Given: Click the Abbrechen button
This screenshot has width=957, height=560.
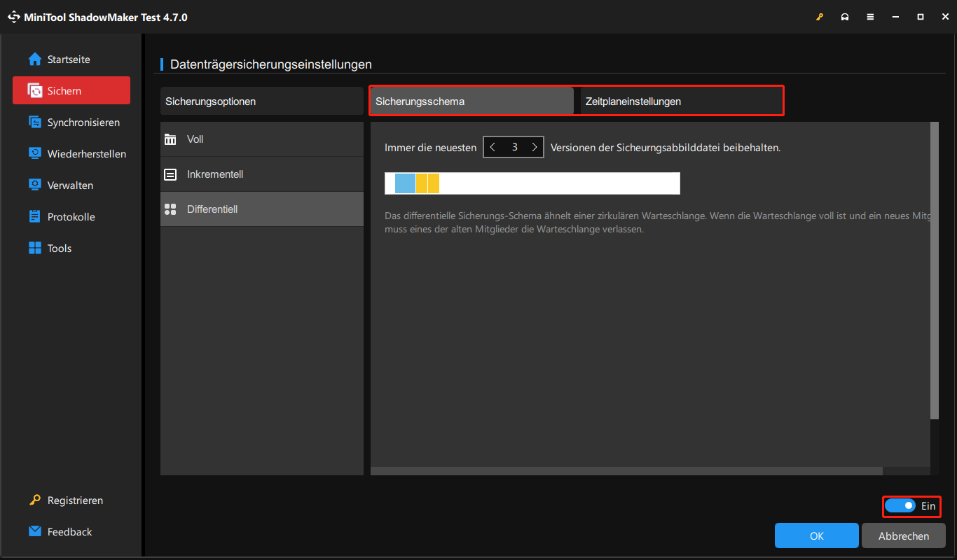Looking at the screenshot, I should click(904, 536).
